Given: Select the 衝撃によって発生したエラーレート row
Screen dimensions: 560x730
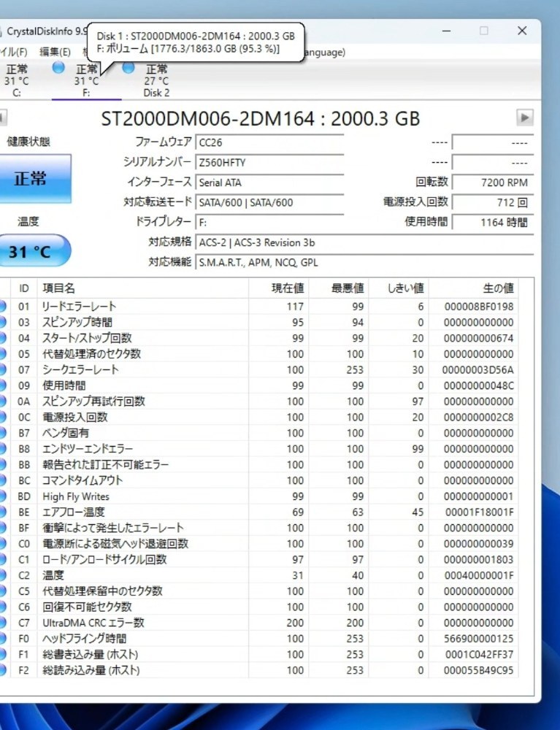Looking at the screenshot, I should (258, 528).
